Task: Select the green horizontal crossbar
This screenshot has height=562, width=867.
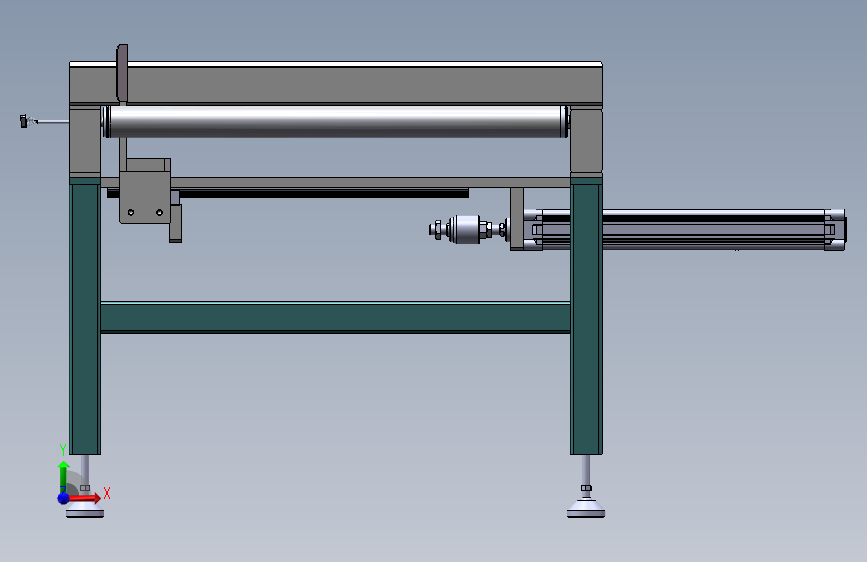Action: 335,318
